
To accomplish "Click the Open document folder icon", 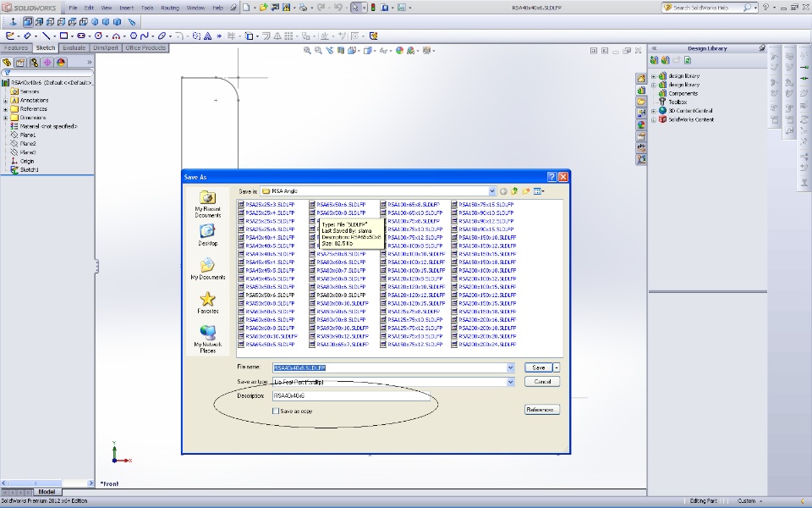I will [x=264, y=8].
